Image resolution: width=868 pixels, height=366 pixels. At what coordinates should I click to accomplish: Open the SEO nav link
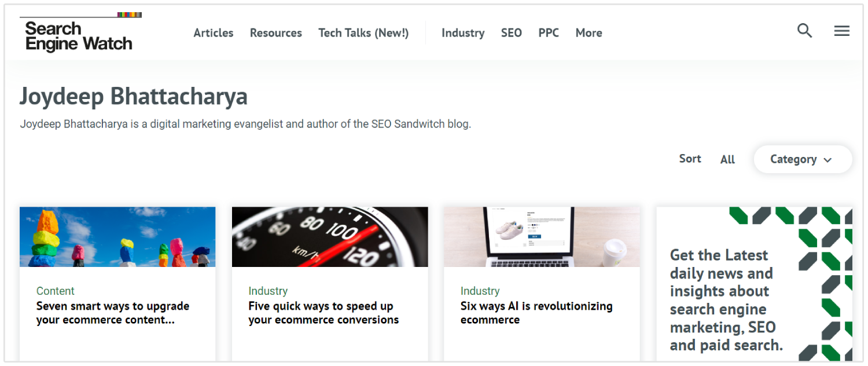tap(512, 33)
